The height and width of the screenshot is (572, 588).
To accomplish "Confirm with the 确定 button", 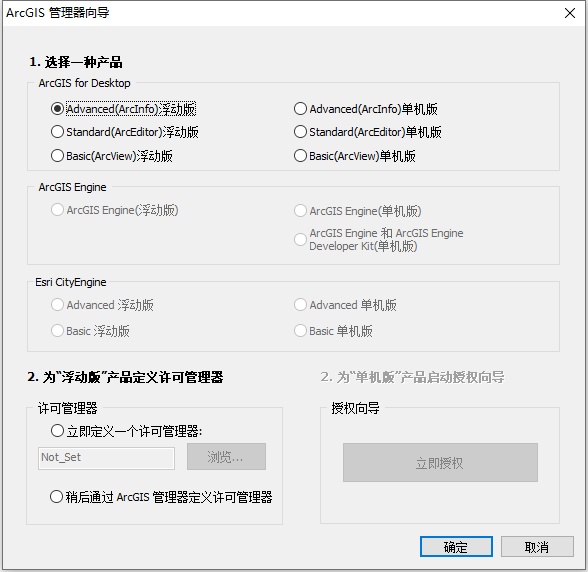I will point(456,547).
